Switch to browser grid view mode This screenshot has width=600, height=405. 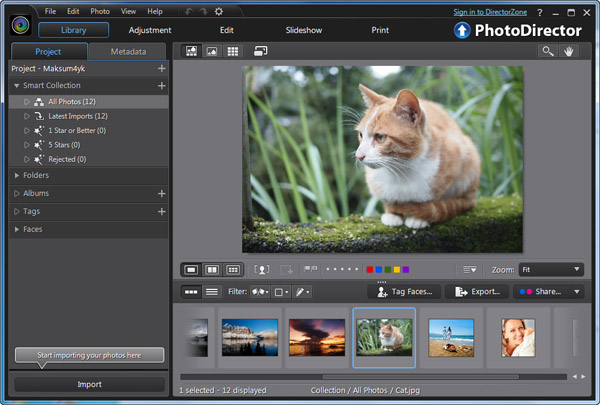[232, 51]
